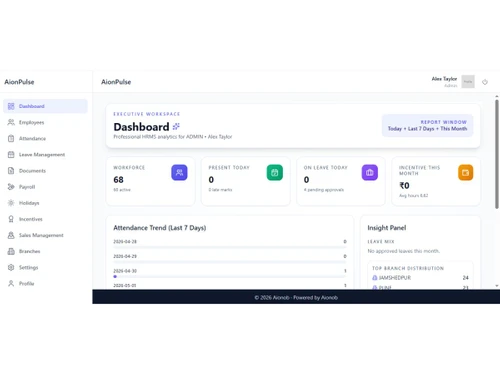Viewport: 500px width, 375px height.
Task: Open Leave Management section
Action: click(45, 154)
